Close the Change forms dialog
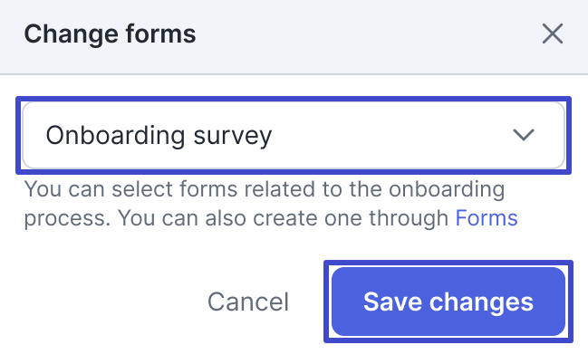The image size is (588, 364). coord(552,35)
